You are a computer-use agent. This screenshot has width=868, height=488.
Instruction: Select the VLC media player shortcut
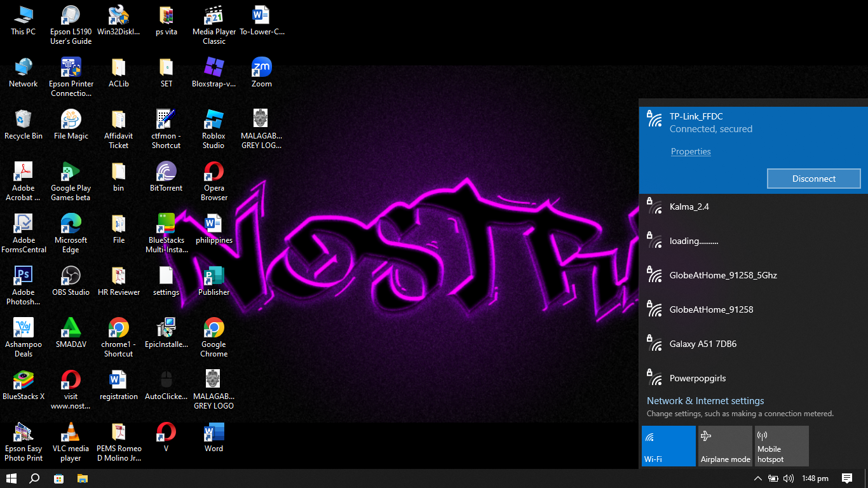(71, 442)
